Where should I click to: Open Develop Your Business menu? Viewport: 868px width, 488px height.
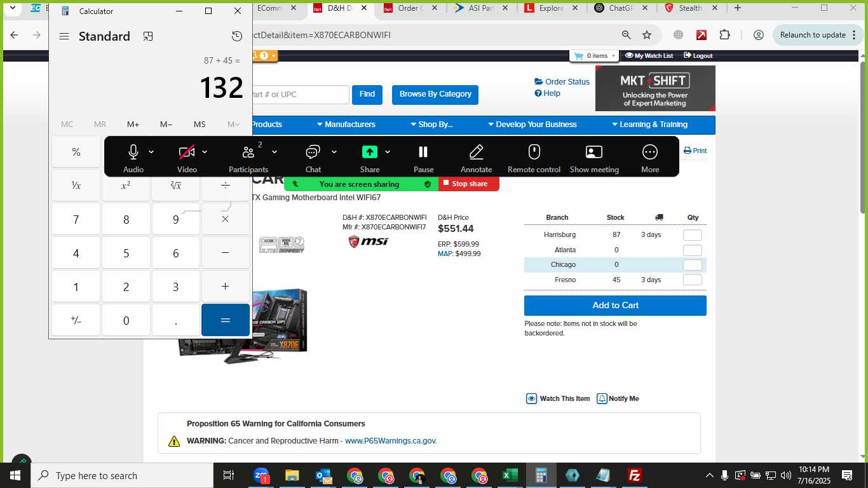click(532, 125)
